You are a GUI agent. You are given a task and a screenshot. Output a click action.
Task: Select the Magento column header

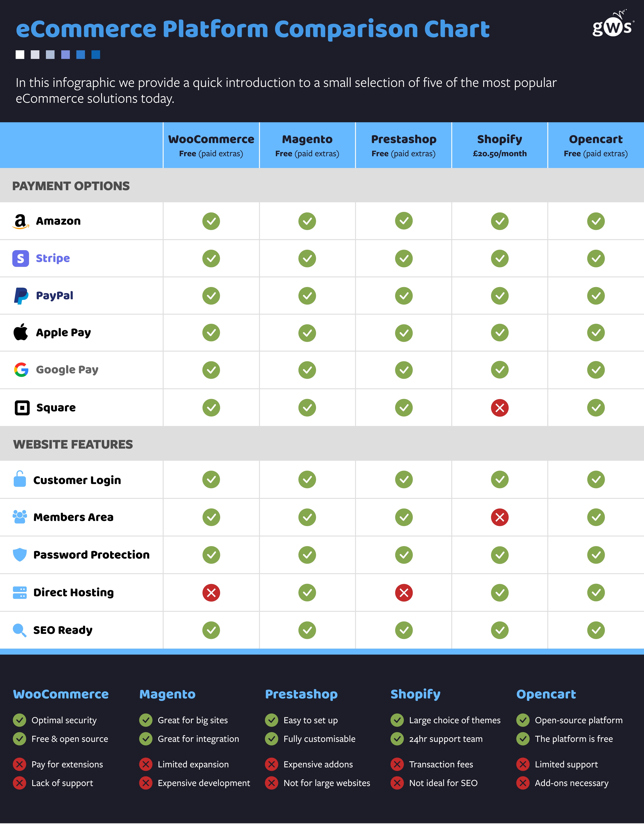tap(307, 145)
